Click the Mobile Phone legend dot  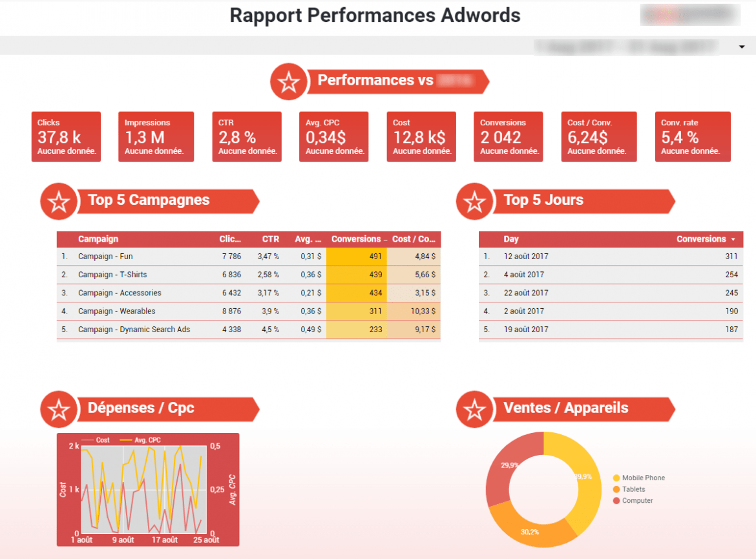pos(616,478)
